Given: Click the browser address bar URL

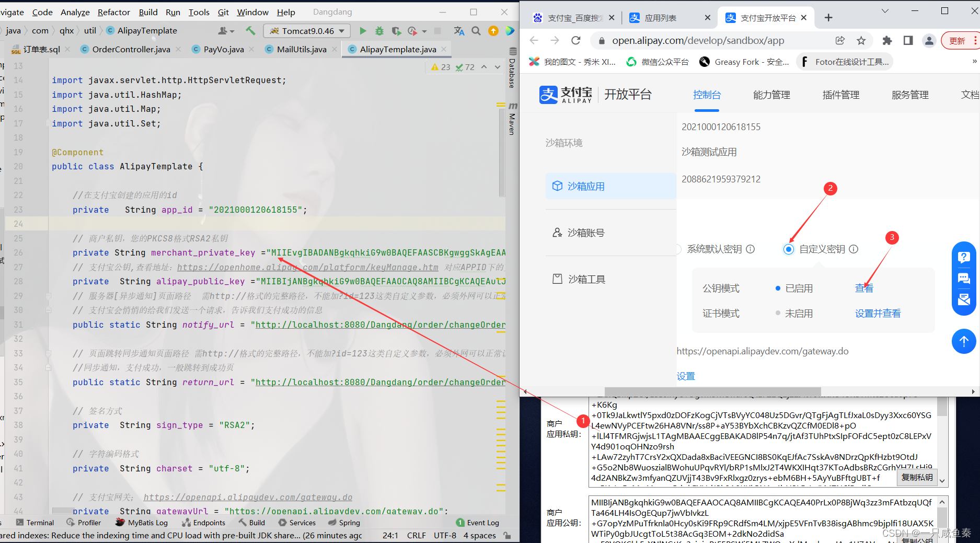Looking at the screenshot, I should point(698,40).
